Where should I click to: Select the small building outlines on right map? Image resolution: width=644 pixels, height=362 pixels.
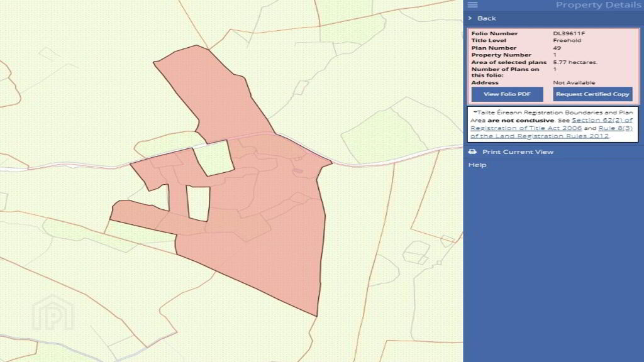pos(416,253)
